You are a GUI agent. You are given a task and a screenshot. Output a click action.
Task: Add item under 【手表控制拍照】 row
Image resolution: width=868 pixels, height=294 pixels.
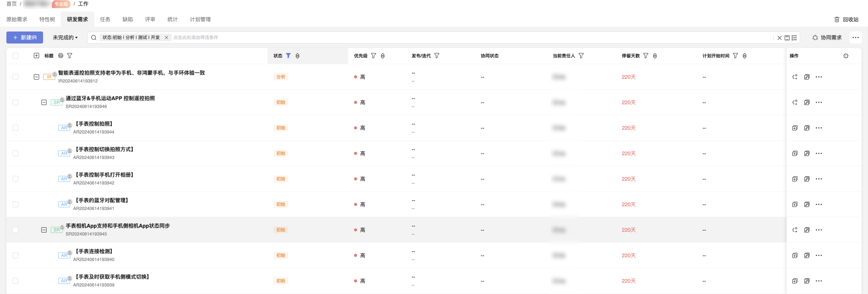(x=795, y=128)
